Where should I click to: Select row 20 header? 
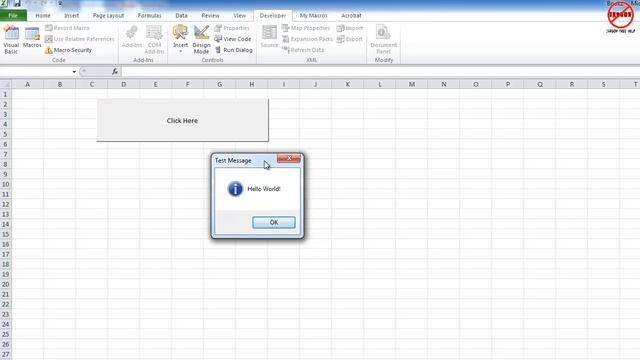click(6, 284)
